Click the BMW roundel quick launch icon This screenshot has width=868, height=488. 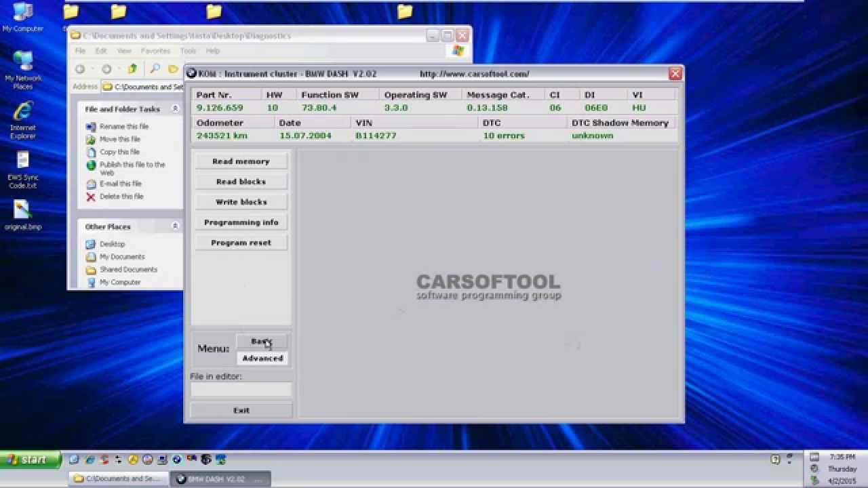coord(176,460)
